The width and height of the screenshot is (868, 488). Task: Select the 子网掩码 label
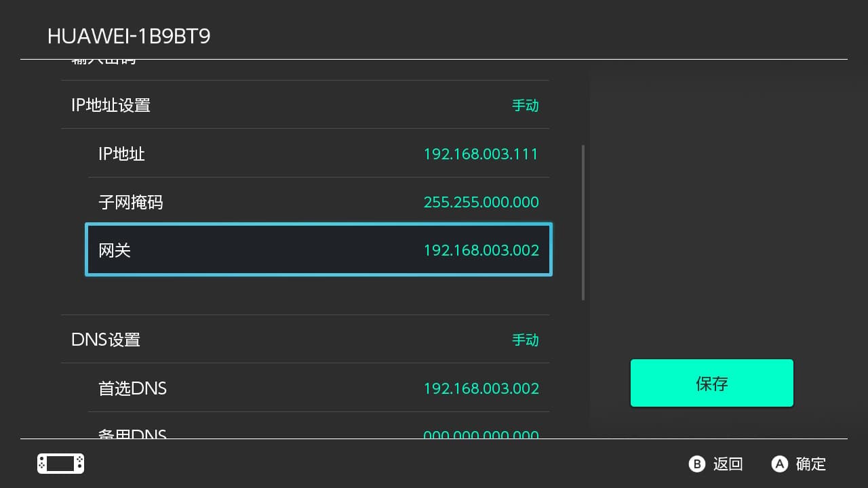point(131,202)
